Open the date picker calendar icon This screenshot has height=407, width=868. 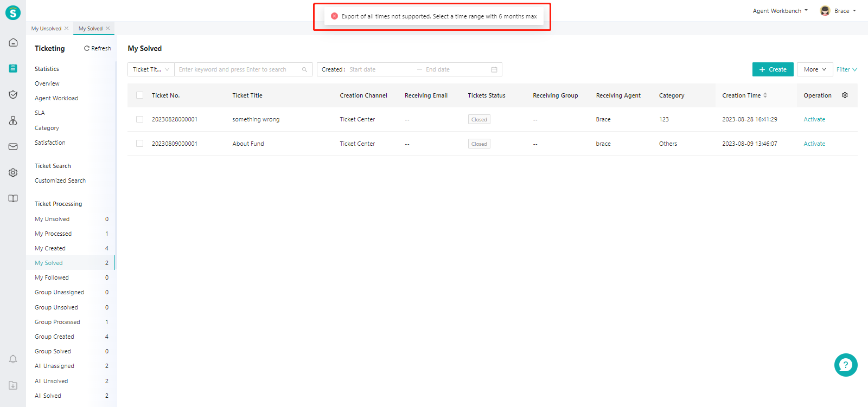494,69
